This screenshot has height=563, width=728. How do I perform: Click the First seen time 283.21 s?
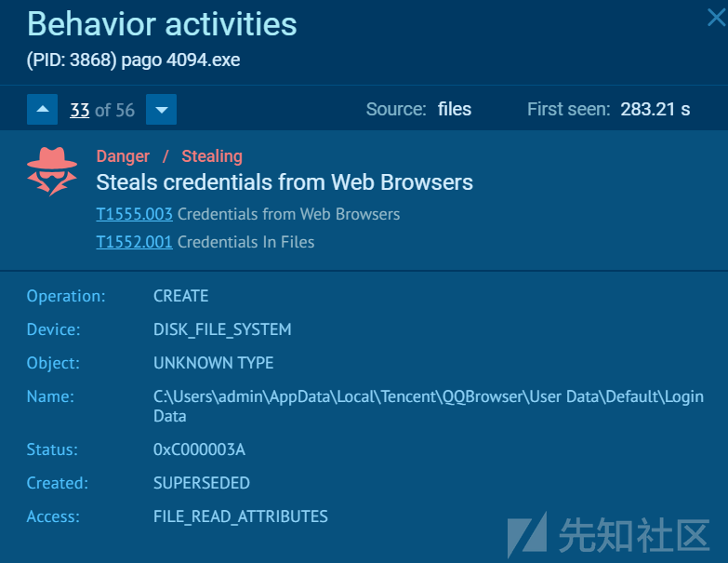(x=655, y=110)
